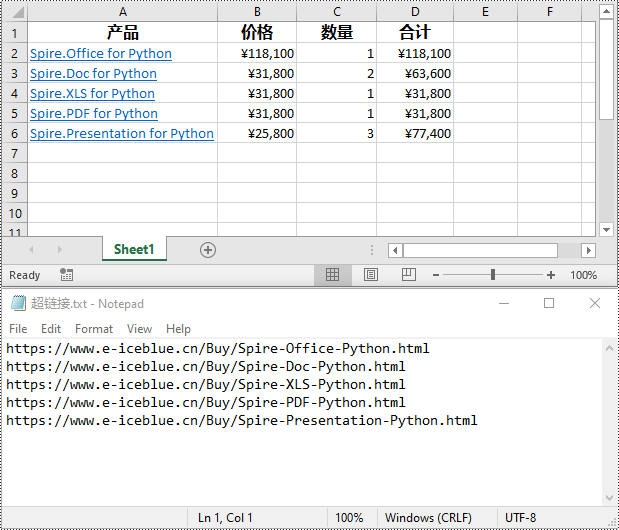Image resolution: width=619 pixels, height=530 pixels.
Task: Open the Spire.PDF for Python link
Action: pos(94,114)
